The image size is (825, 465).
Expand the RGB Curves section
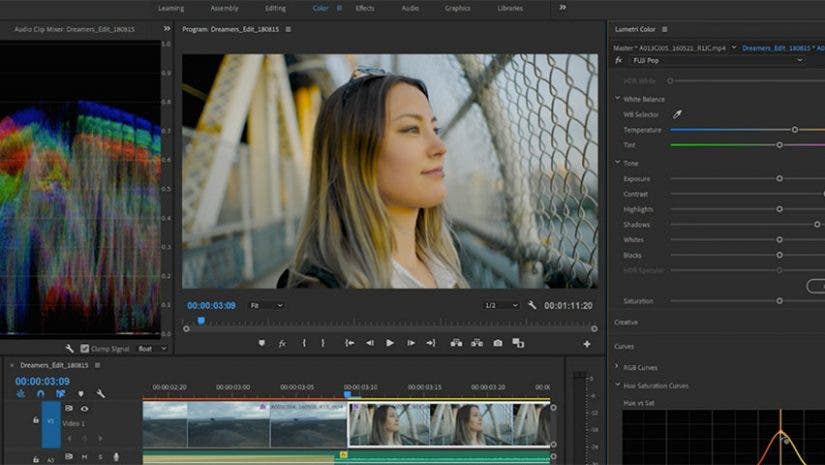pos(618,366)
